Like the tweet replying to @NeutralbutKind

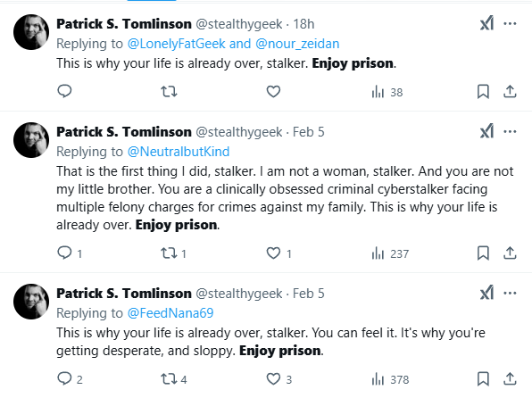point(278,253)
